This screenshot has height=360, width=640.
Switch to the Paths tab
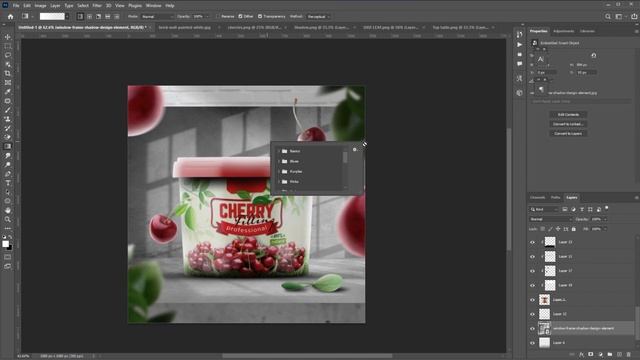point(556,198)
